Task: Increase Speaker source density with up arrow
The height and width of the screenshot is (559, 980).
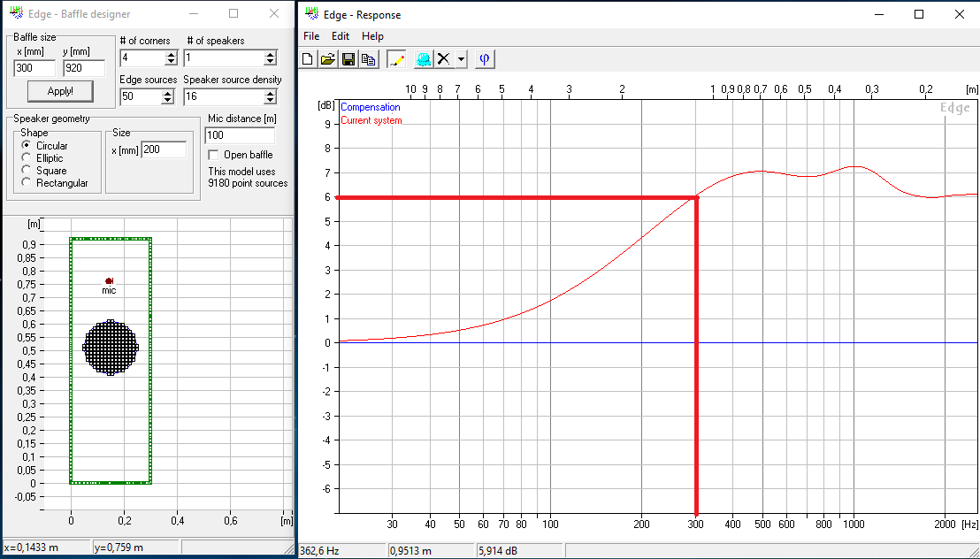Action: [x=270, y=93]
